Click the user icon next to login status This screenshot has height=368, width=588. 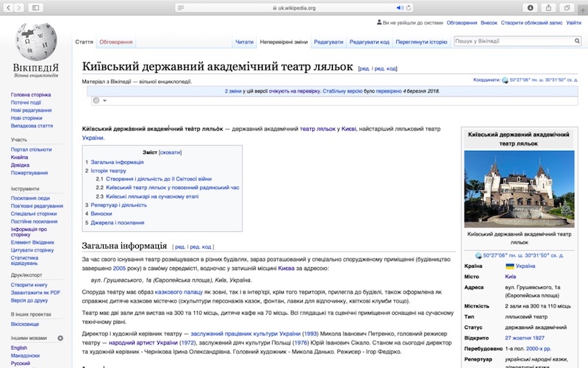click(379, 23)
